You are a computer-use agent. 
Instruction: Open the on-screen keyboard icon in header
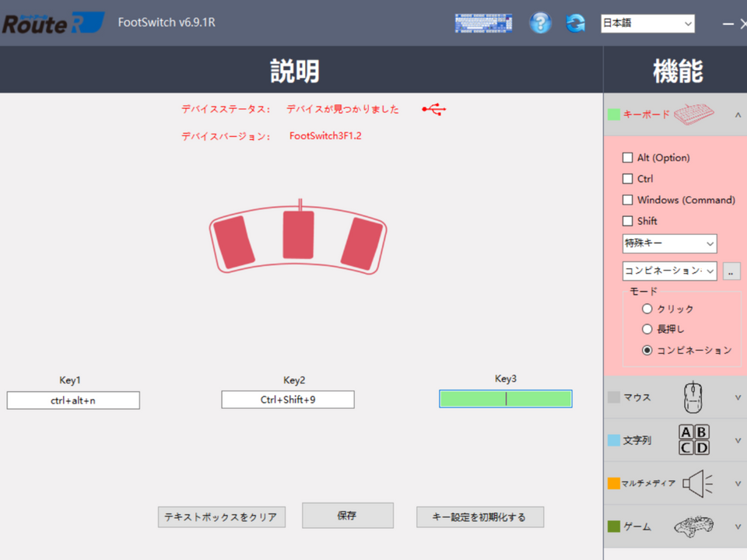point(483,23)
